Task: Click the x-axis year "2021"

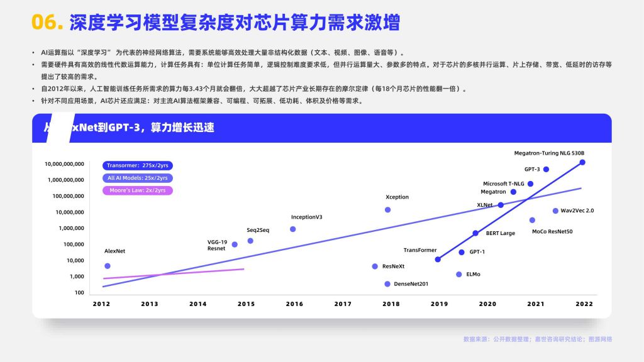Action: 536,304
